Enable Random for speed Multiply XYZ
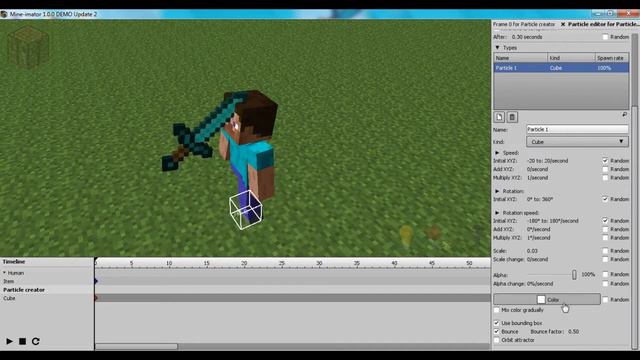The width and height of the screenshot is (640, 360). point(605,178)
